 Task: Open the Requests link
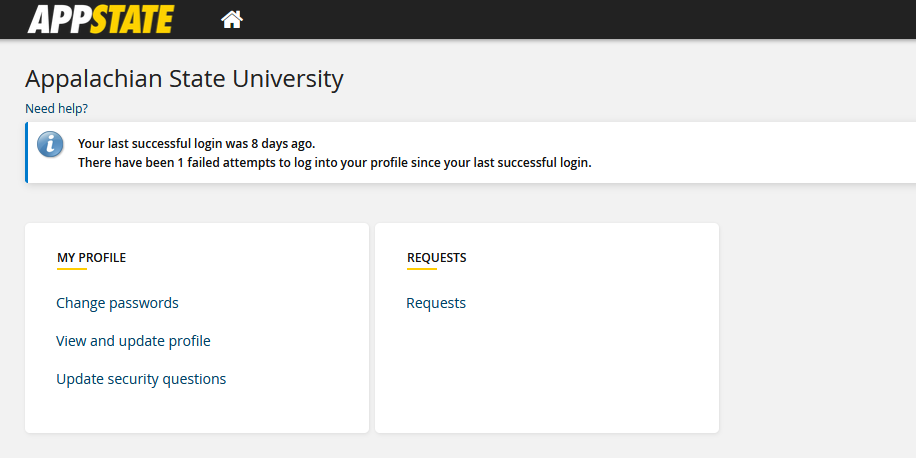pyautogui.click(x=436, y=303)
